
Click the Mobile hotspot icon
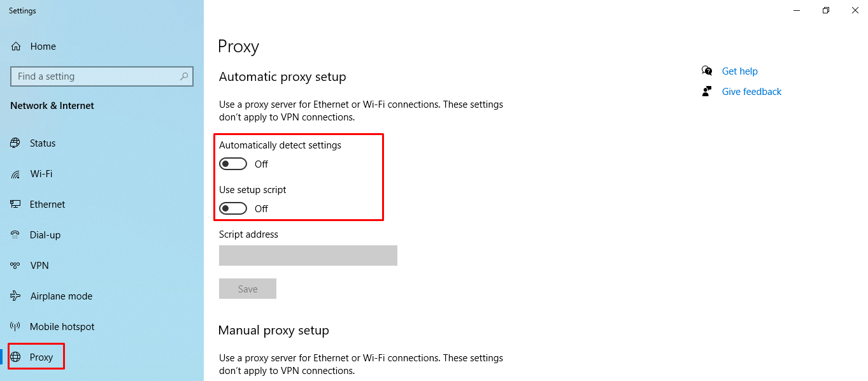click(15, 327)
